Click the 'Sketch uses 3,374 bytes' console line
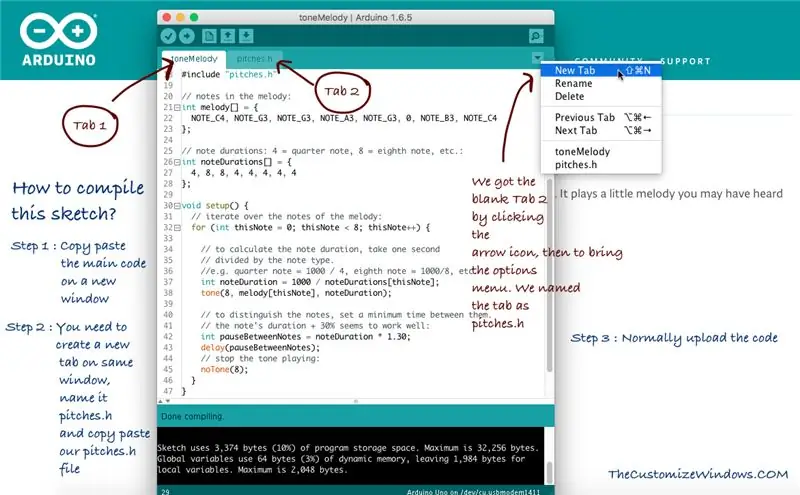This screenshot has width=800, height=495. click(348, 448)
